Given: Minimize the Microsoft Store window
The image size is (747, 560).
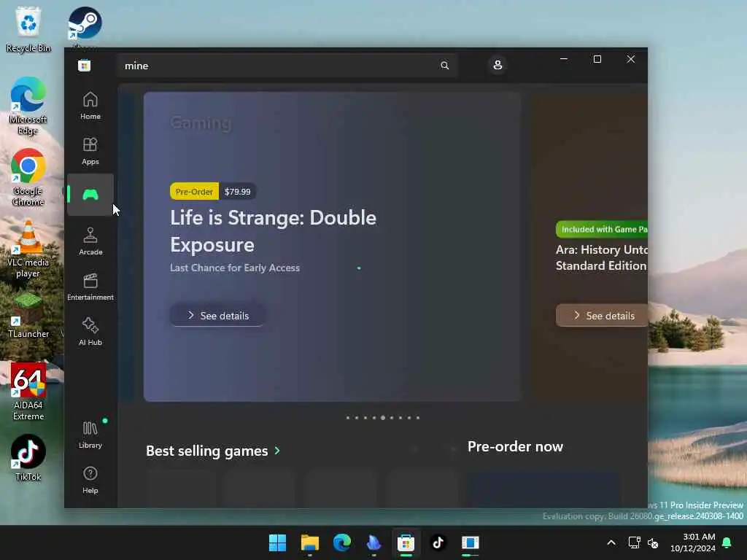Looking at the screenshot, I should pyautogui.click(x=564, y=59).
